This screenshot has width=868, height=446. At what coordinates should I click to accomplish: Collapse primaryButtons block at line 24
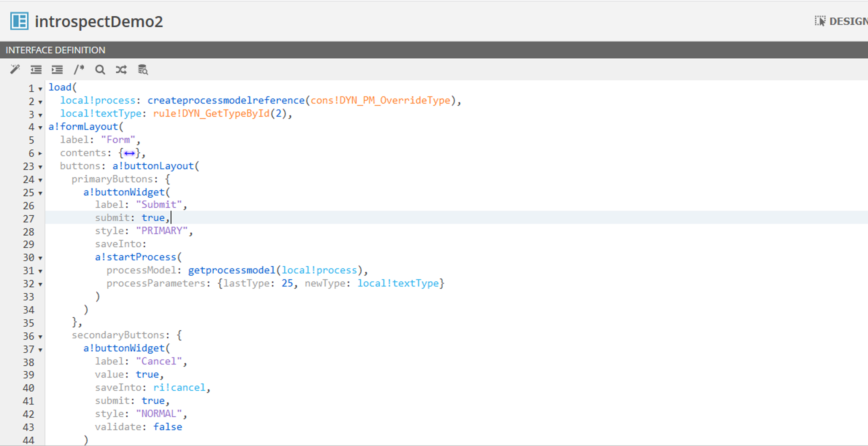click(40, 180)
